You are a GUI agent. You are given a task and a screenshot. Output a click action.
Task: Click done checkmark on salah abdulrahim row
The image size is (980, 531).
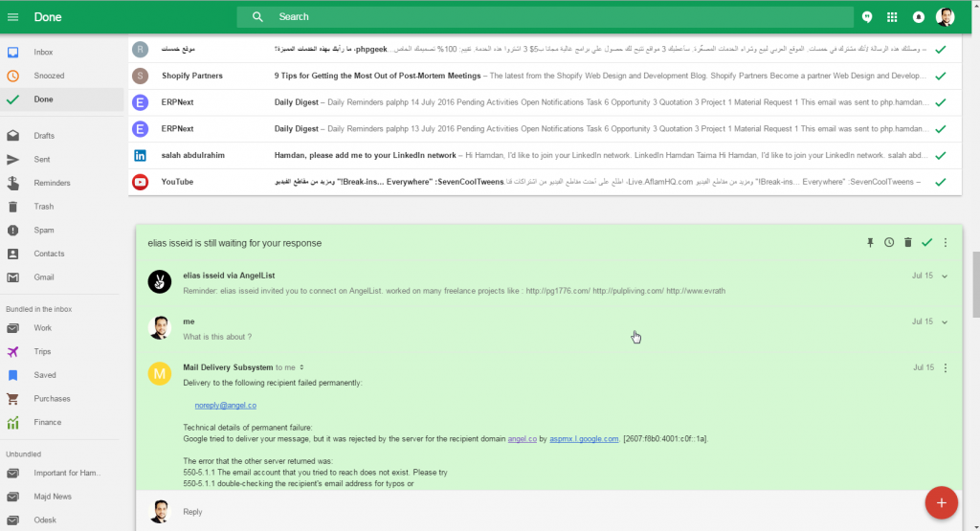click(x=940, y=155)
